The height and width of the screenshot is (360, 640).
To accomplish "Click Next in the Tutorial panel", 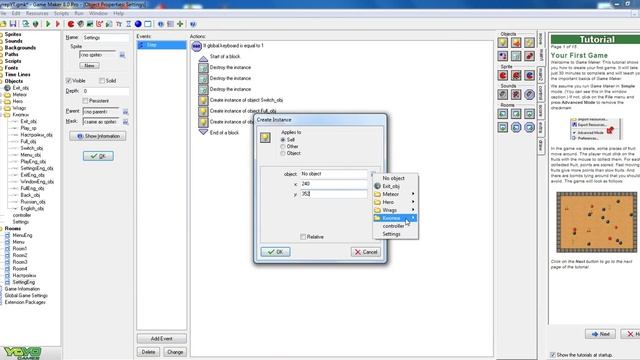I will point(600,334).
